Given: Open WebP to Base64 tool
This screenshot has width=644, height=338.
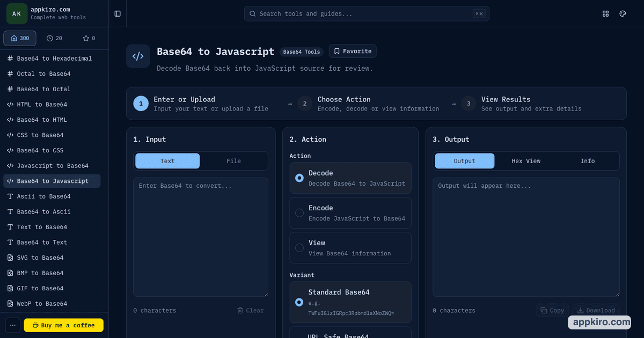Looking at the screenshot, I should click(x=52, y=304).
